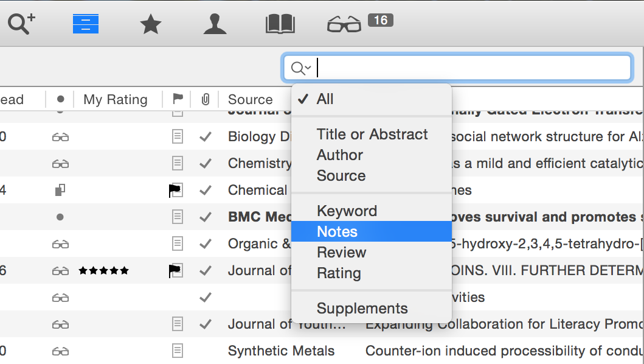Open the authors person icon
The width and height of the screenshot is (644, 364).
[x=215, y=24]
